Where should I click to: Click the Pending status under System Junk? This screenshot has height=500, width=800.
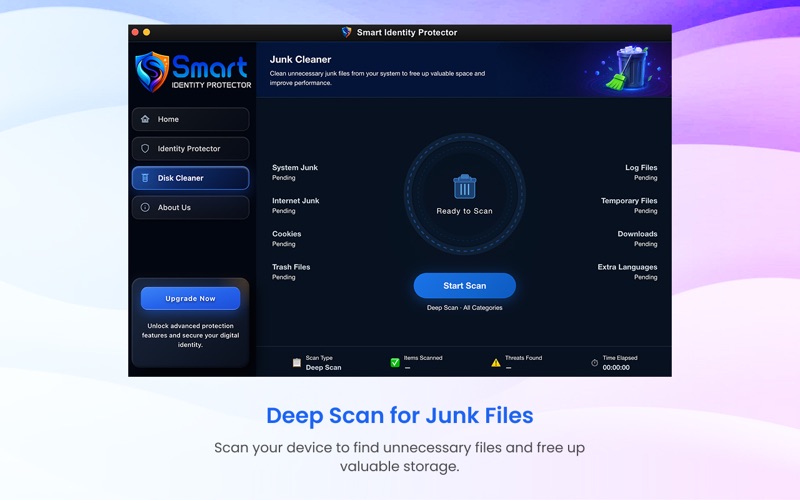pos(284,178)
